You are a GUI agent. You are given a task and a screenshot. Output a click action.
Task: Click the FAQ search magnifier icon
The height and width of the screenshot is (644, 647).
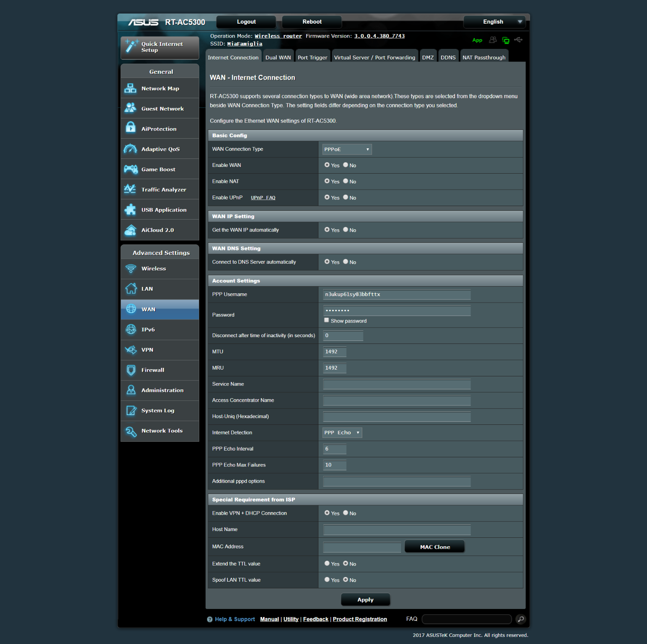tap(521, 619)
